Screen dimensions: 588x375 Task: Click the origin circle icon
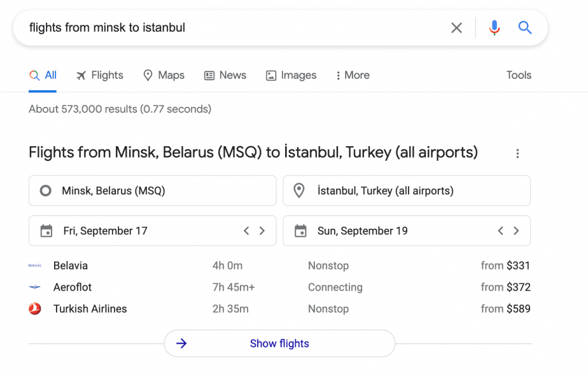tap(46, 191)
